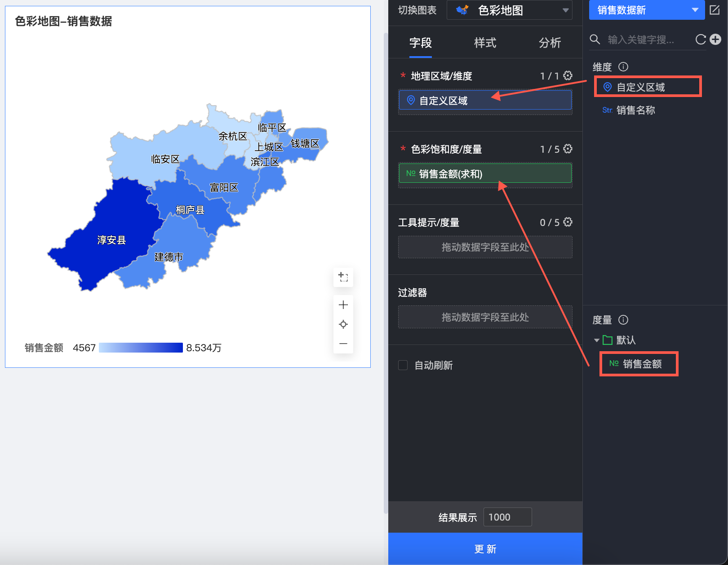The height and width of the screenshot is (565, 728).
Task: Zoom in the map with plus icon
Action: pyautogui.click(x=343, y=305)
